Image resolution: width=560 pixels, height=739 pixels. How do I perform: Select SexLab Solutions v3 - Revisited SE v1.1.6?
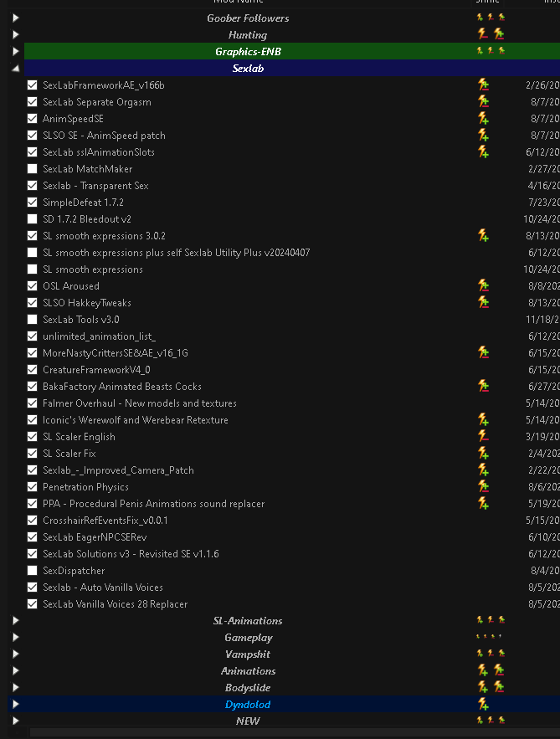131,554
